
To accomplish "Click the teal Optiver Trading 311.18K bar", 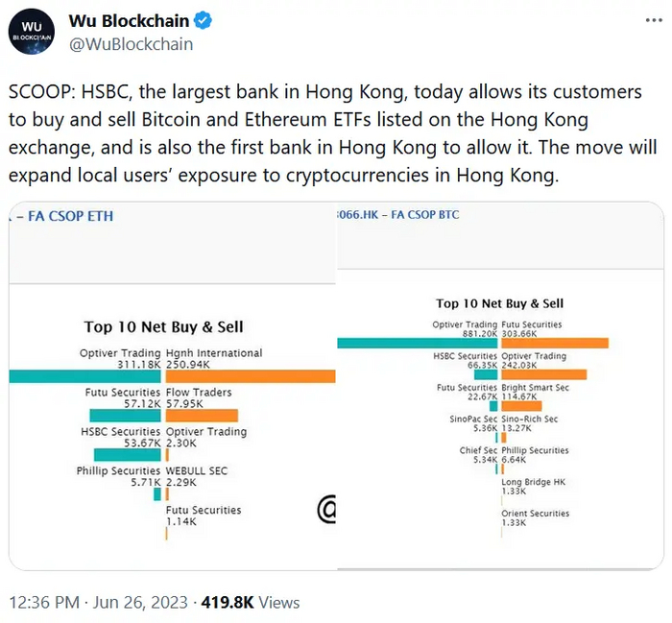I will pyautogui.click(x=86, y=376).
